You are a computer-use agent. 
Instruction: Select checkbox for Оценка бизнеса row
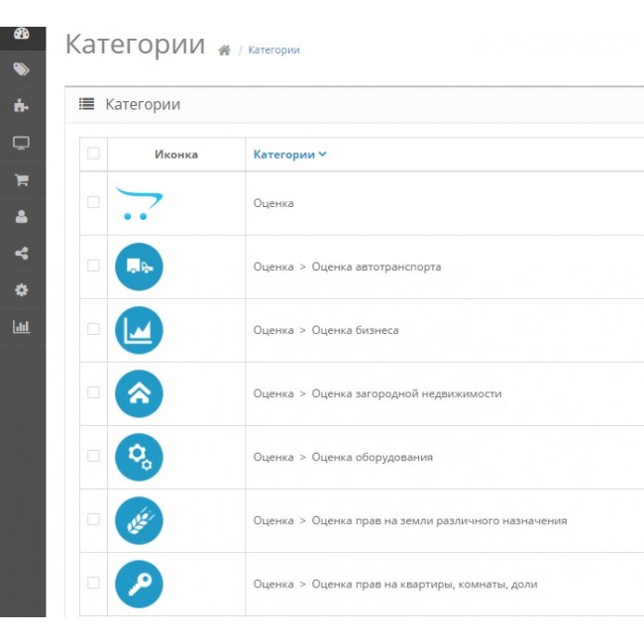coord(93,329)
